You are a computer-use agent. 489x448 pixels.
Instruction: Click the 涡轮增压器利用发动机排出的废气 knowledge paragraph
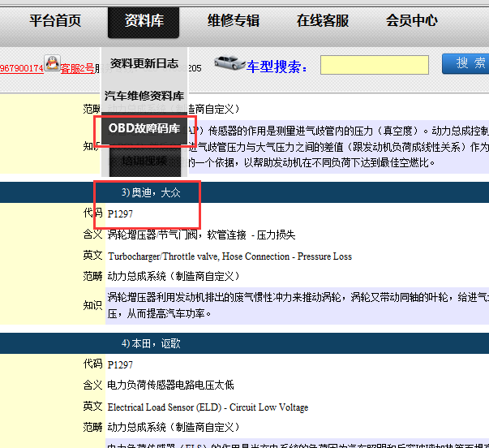297,305
